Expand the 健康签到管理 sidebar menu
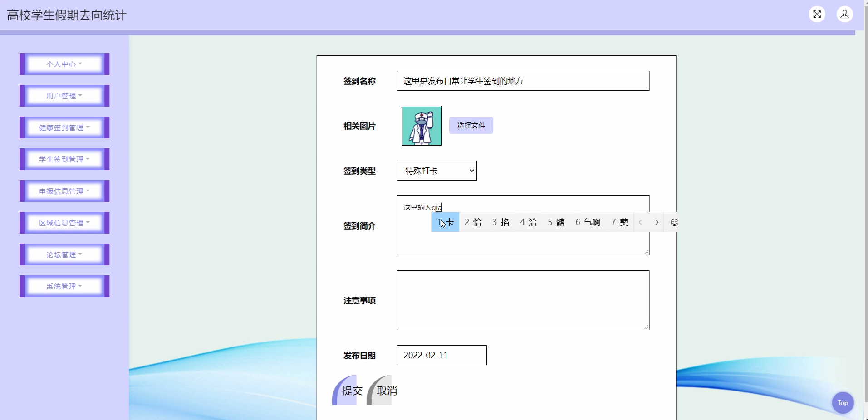Screen dimensions: 868x420 point(64,127)
